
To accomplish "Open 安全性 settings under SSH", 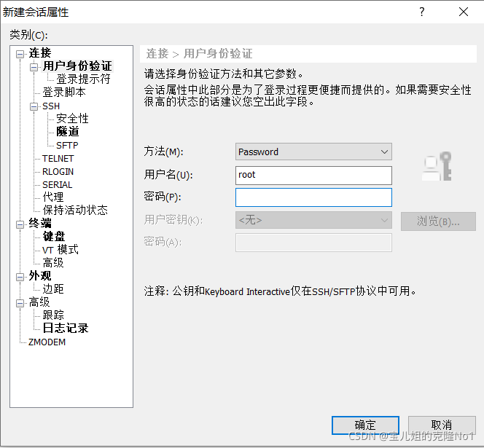I will [x=72, y=119].
